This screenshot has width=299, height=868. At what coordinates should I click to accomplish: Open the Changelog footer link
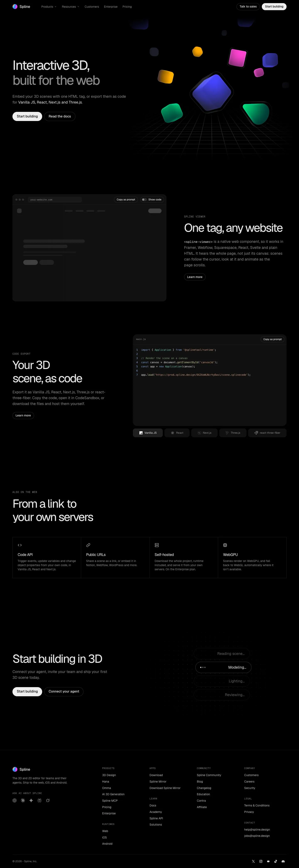[204, 788]
